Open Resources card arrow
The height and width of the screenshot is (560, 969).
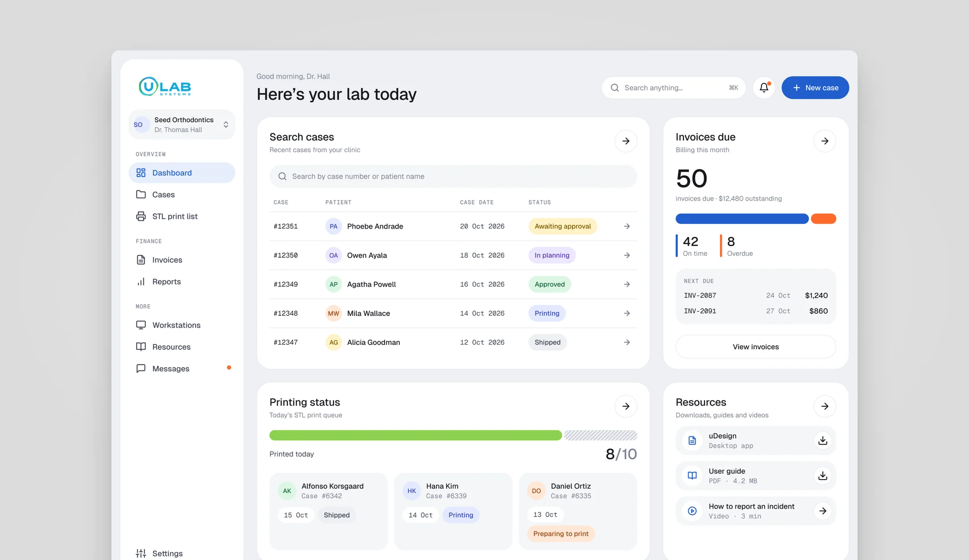tap(825, 406)
